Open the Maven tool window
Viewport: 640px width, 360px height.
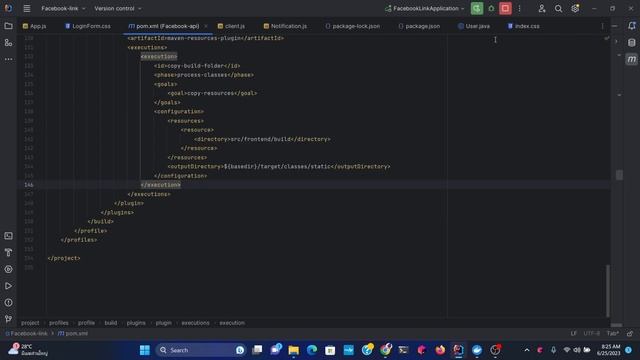(631, 59)
